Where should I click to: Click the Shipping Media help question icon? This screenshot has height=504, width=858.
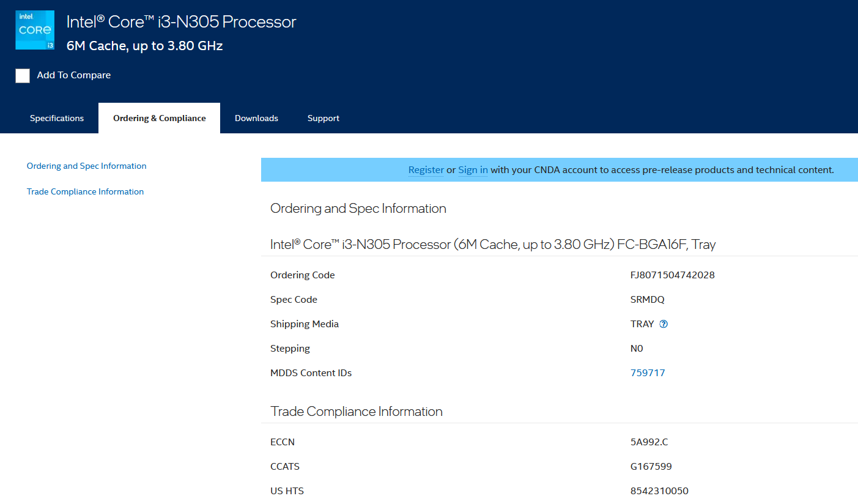[664, 324]
